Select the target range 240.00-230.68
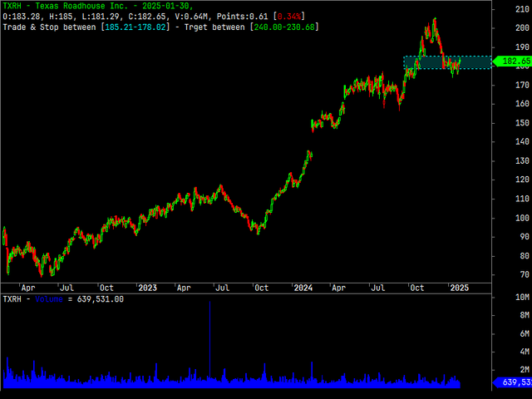 coord(284,27)
